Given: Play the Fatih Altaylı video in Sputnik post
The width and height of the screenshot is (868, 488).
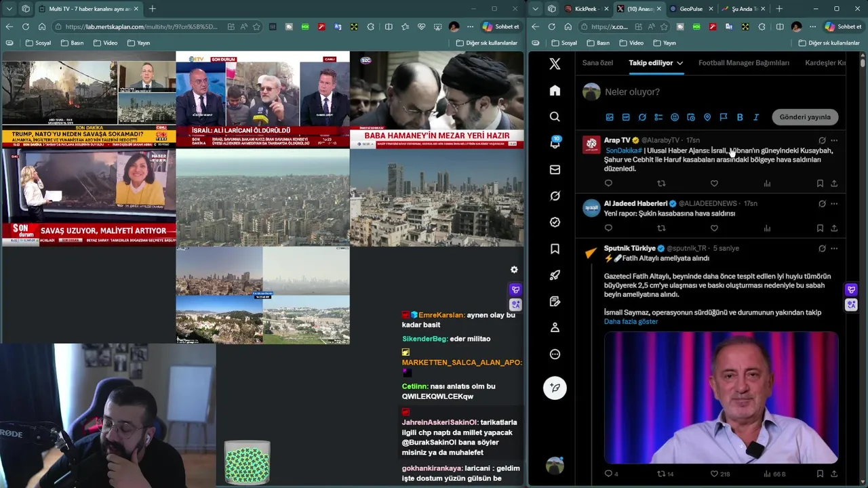Looking at the screenshot, I should point(721,397).
